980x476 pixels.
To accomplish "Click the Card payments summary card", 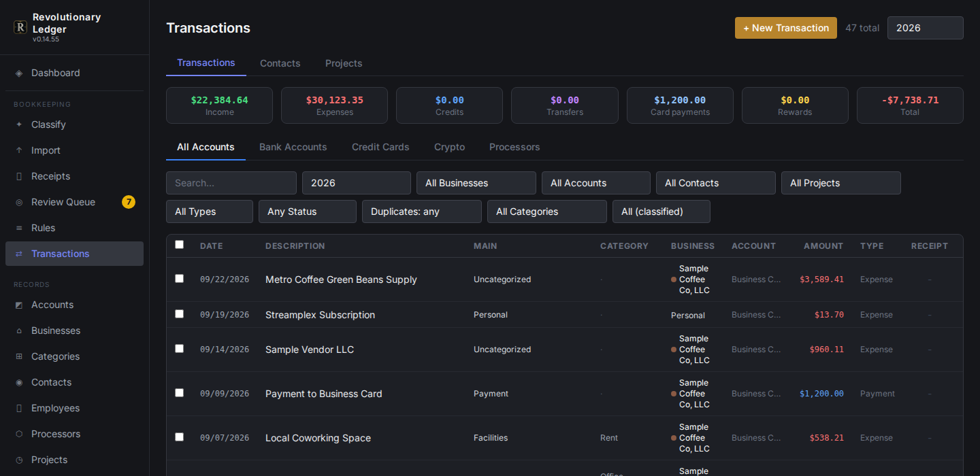I will [x=680, y=105].
